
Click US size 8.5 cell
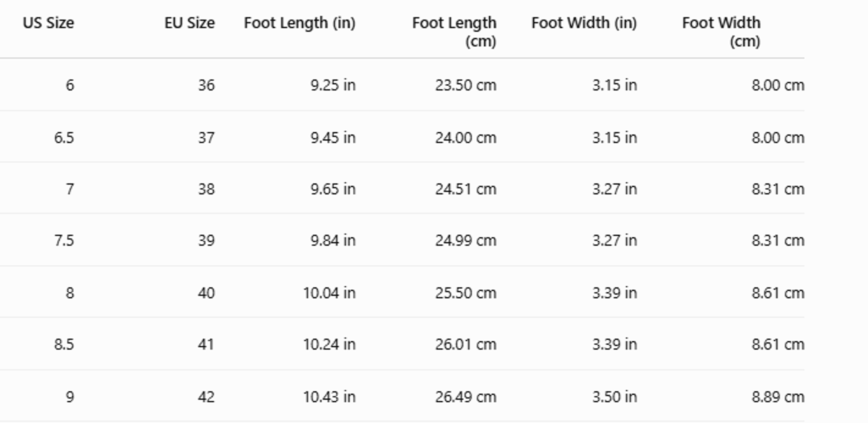pyautogui.click(x=64, y=344)
